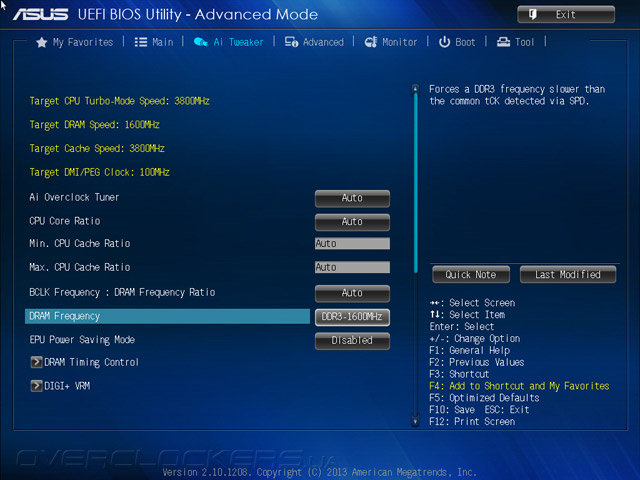This screenshot has height=480, width=640.
Task: Show Last Modified settings
Action: tap(568, 274)
